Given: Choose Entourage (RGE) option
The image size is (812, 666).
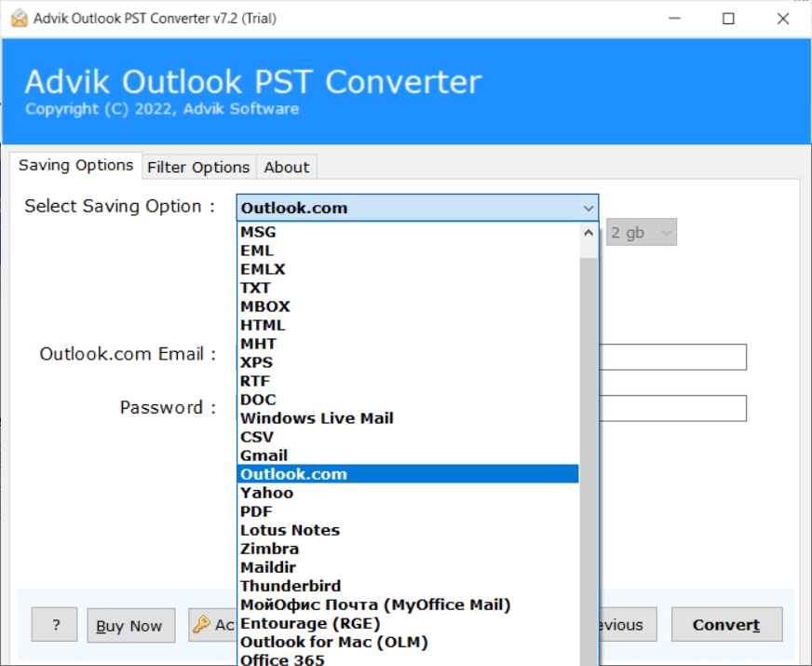Looking at the screenshot, I should coord(408,623).
